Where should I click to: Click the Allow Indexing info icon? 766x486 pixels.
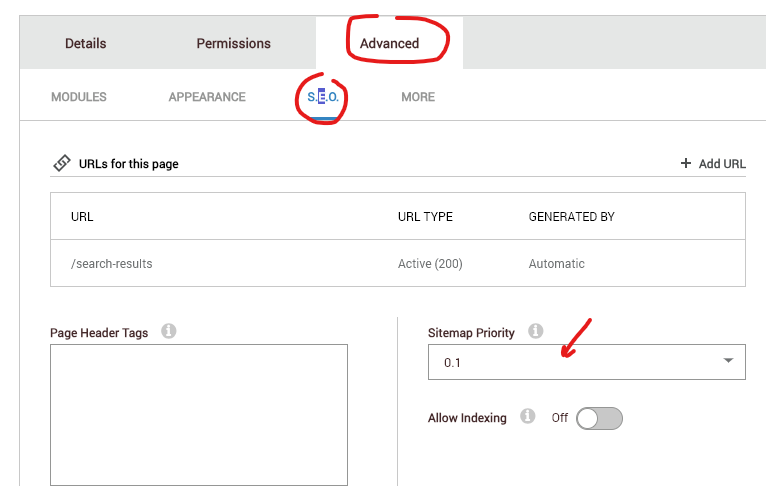528,417
